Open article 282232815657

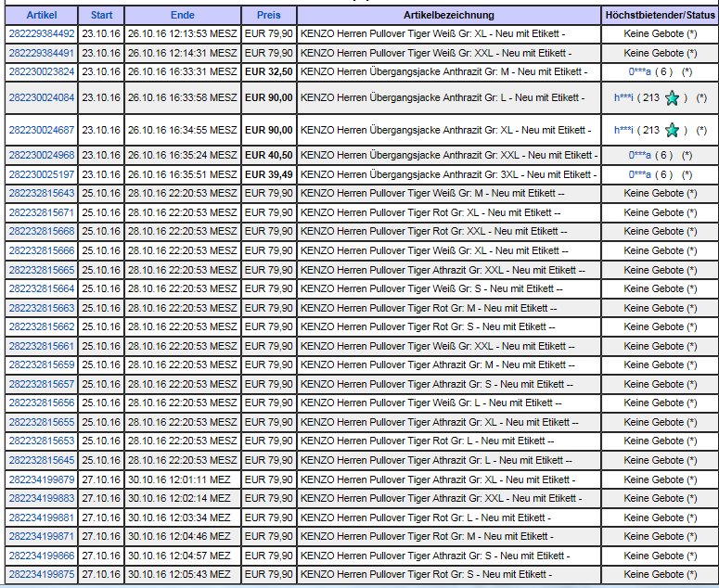[41, 384]
